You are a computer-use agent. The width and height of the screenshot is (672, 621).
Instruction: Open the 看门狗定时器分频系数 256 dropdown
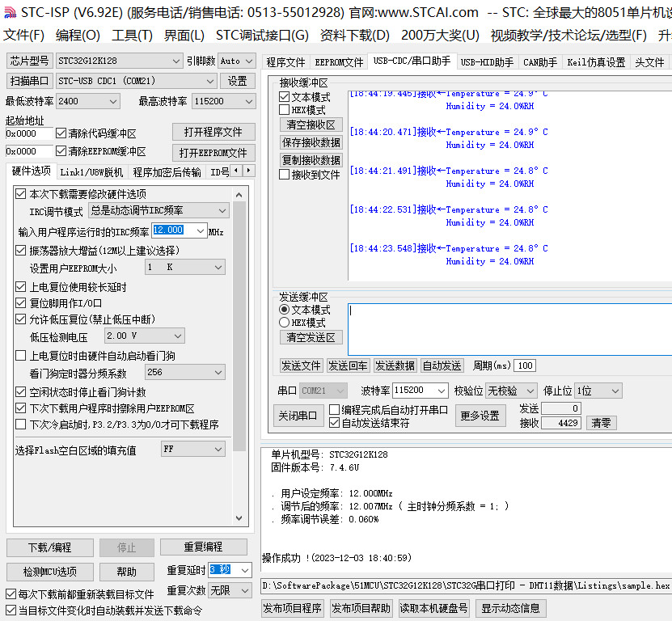[184, 372]
